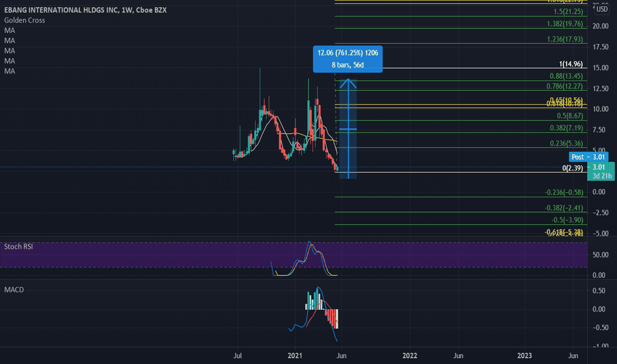Click 20.00 on the price axis
617x364 pixels.
click(600, 26)
